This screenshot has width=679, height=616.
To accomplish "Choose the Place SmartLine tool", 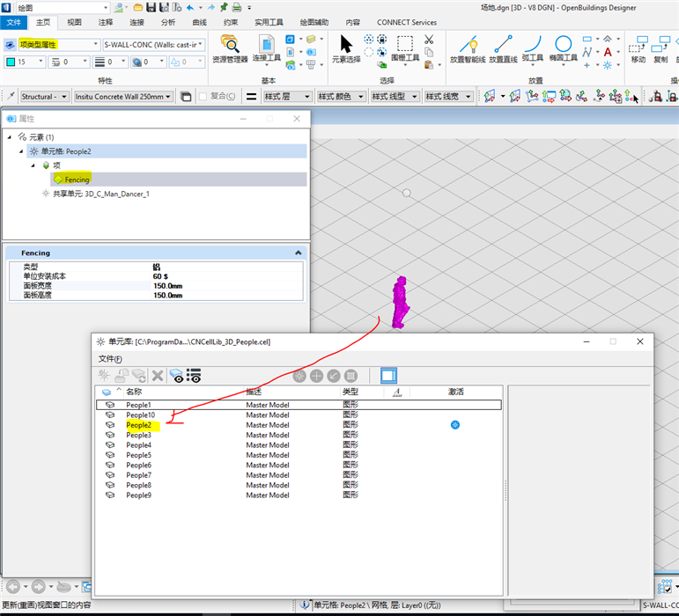I will 468,48.
